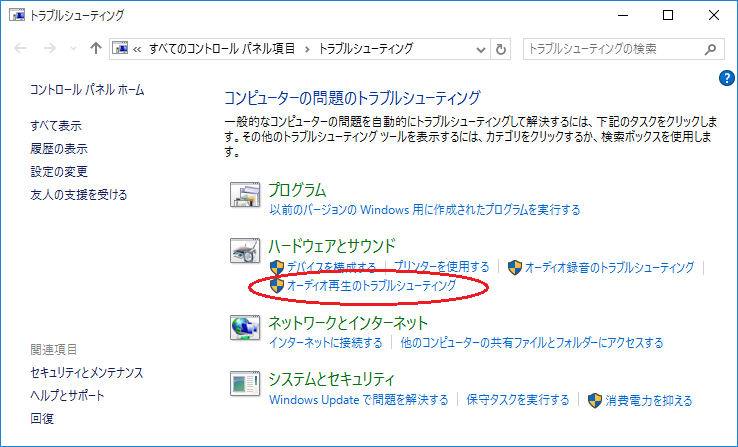Viewport: 738px width, 447px height.
Task: Click the System and Security category icon
Action: 245,383
